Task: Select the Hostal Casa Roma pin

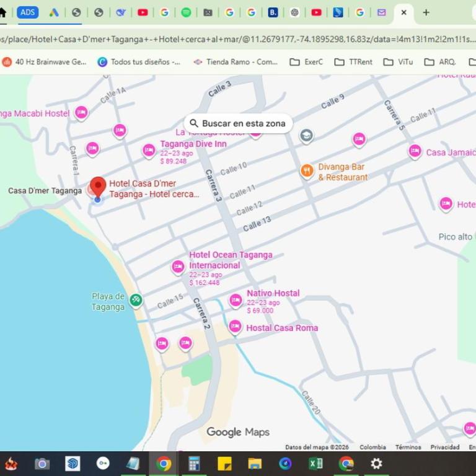Action: click(x=235, y=327)
